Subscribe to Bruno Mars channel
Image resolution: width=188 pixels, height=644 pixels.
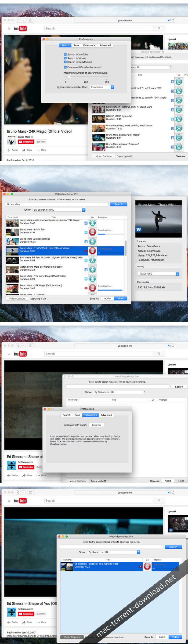point(26,142)
